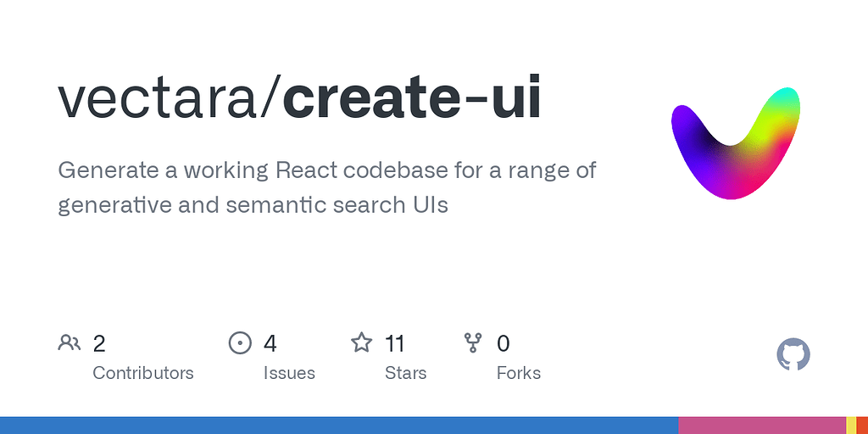Click the forks count 0
Image resolution: width=868 pixels, height=434 pixels.
[x=503, y=343]
